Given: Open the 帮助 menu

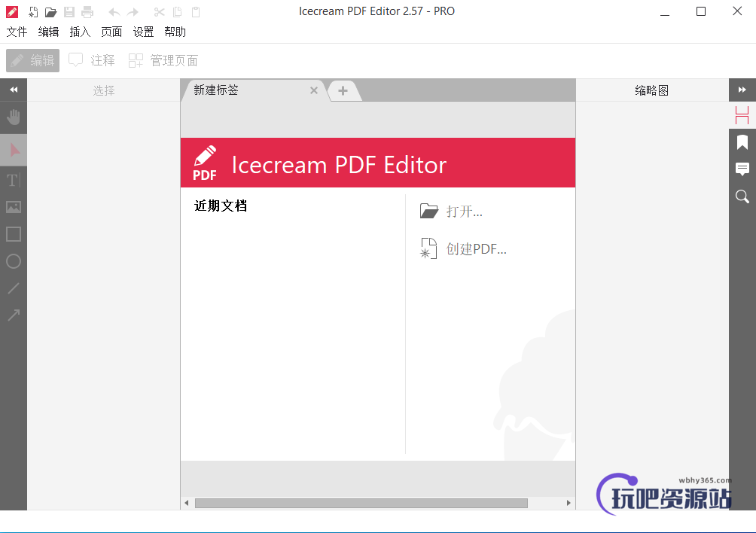Looking at the screenshot, I should (175, 32).
